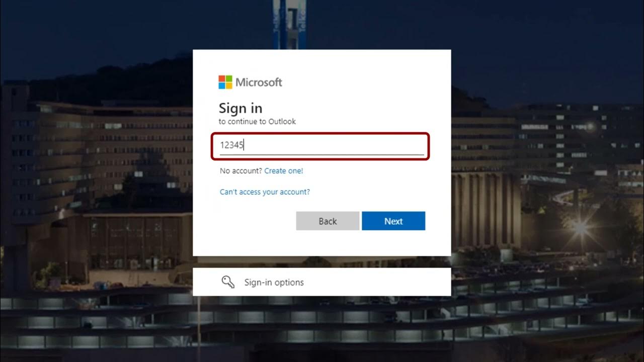
Task: Place cursor after the typed 12345 text
Action: pos(245,145)
